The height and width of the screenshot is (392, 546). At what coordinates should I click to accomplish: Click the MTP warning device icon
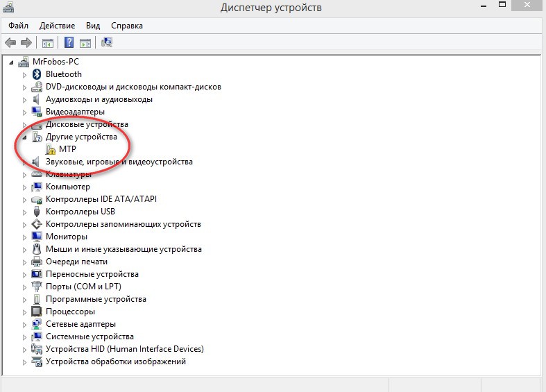(51, 149)
